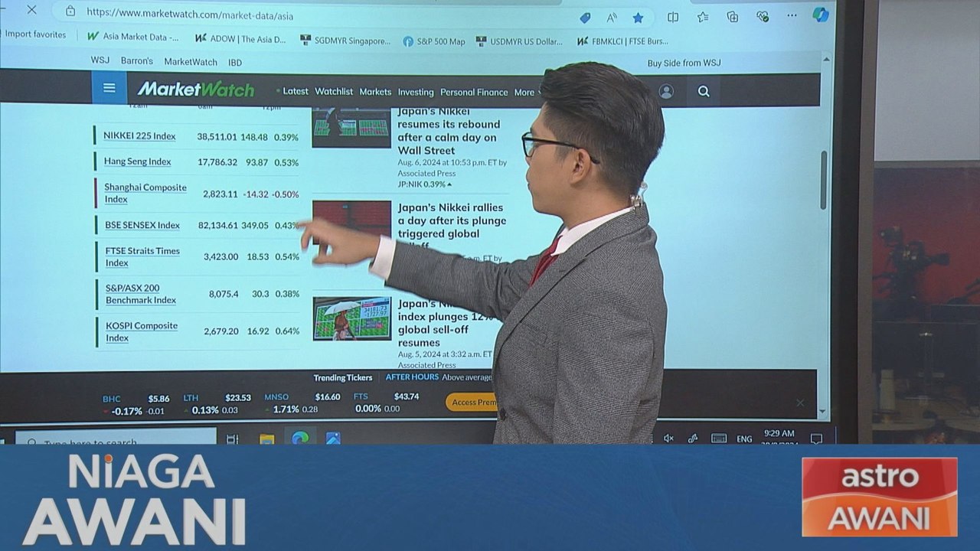Open the browser three-dot settings menu
This screenshot has height=551, width=980.
[x=792, y=15]
